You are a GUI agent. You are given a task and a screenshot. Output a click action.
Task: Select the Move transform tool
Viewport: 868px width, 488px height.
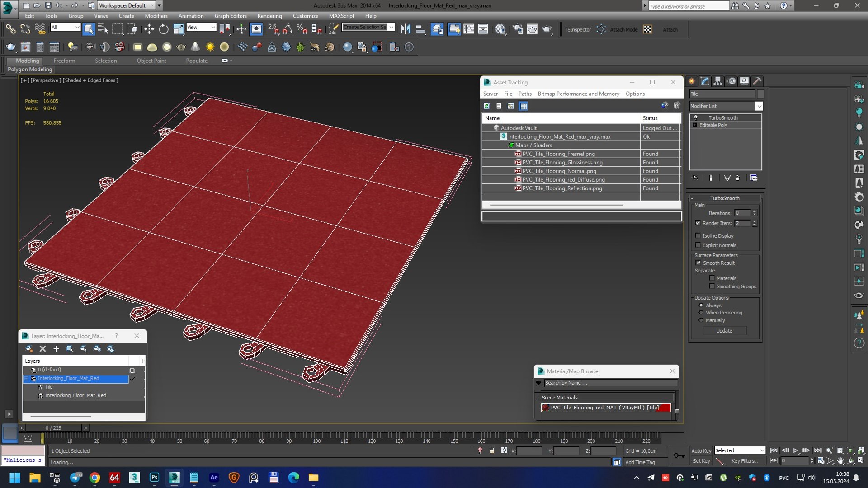point(149,29)
